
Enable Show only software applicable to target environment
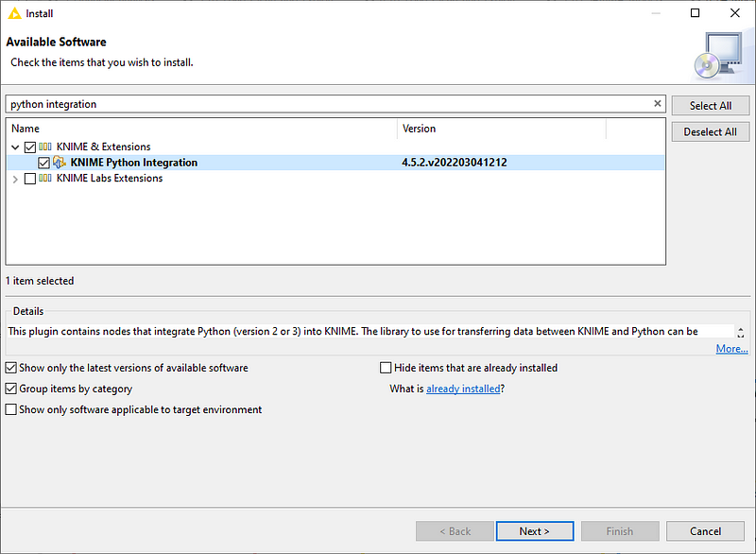(x=11, y=409)
